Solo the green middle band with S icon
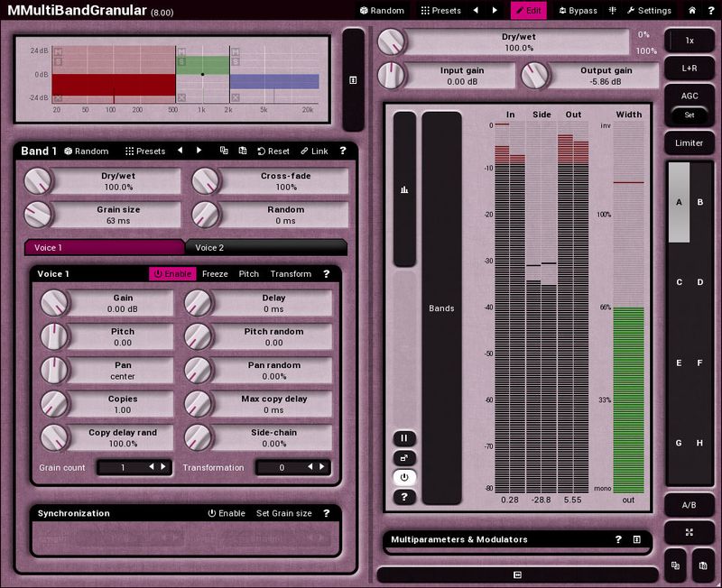Image resolution: width=722 pixels, height=588 pixels. click(x=181, y=61)
